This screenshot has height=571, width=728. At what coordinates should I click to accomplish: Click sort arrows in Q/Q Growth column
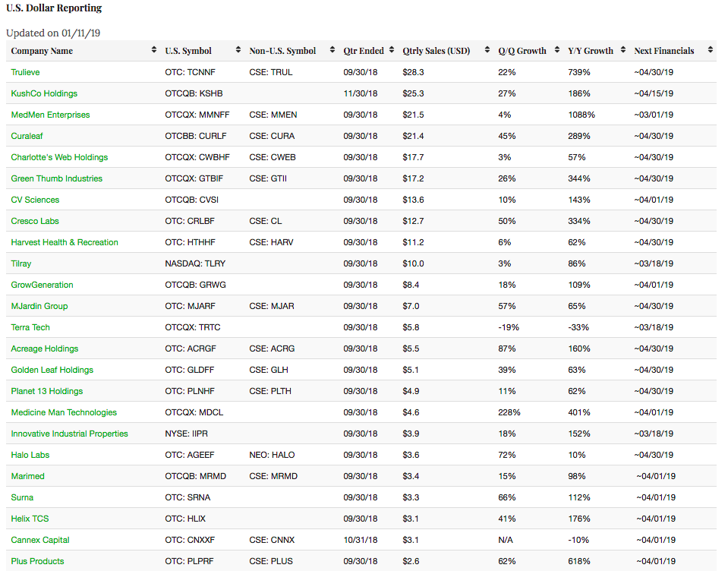pyautogui.click(x=558, y=51)
